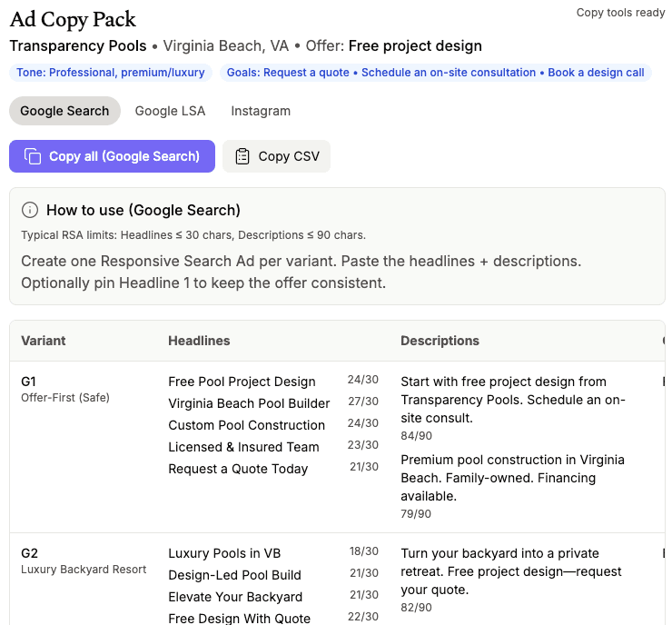Viewport: 672px width, 625px height.
Task: Click headline 'Free Pool Project Design'
Action: [242, 382]
